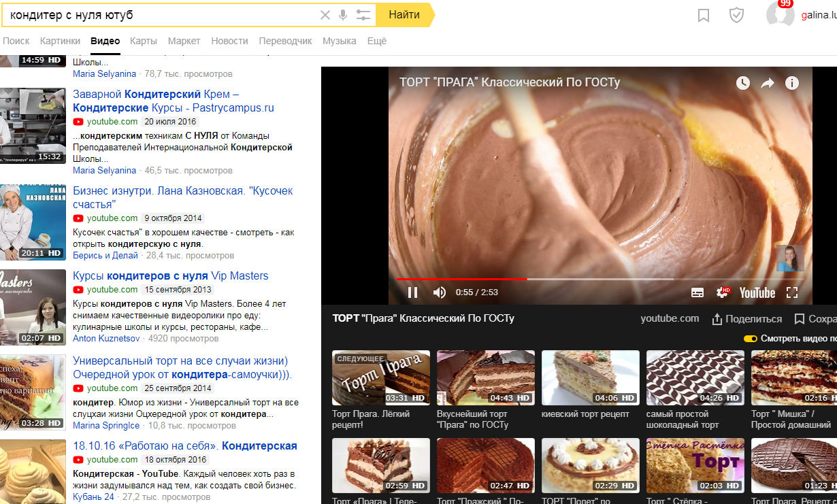Select the Видео tab

[105, 41]
